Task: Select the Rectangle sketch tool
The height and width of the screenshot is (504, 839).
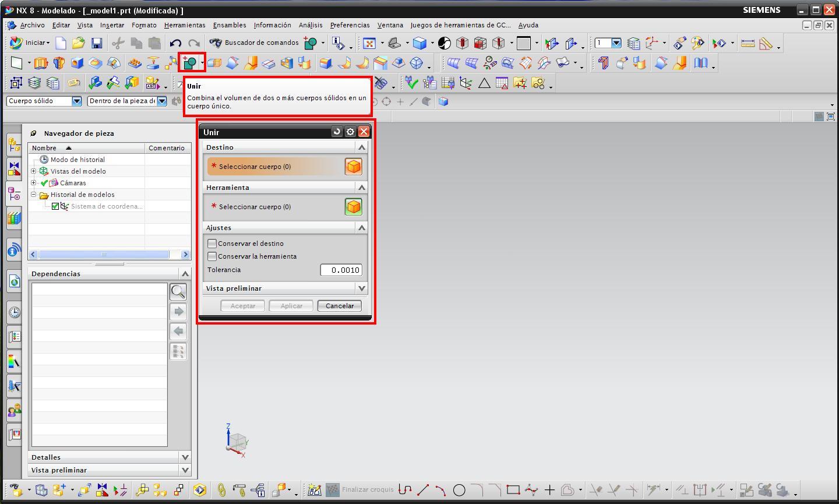Action: click(x=513, y=490)
